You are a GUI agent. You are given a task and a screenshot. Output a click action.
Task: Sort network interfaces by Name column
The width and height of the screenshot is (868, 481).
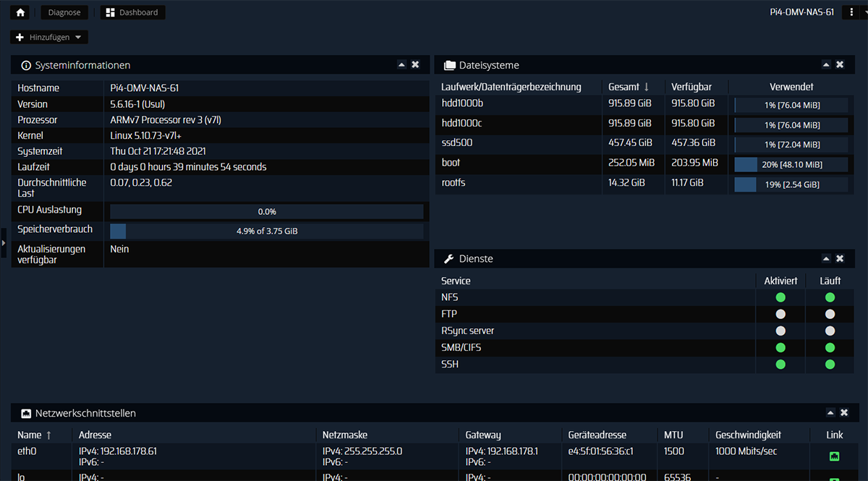[35, 435]
